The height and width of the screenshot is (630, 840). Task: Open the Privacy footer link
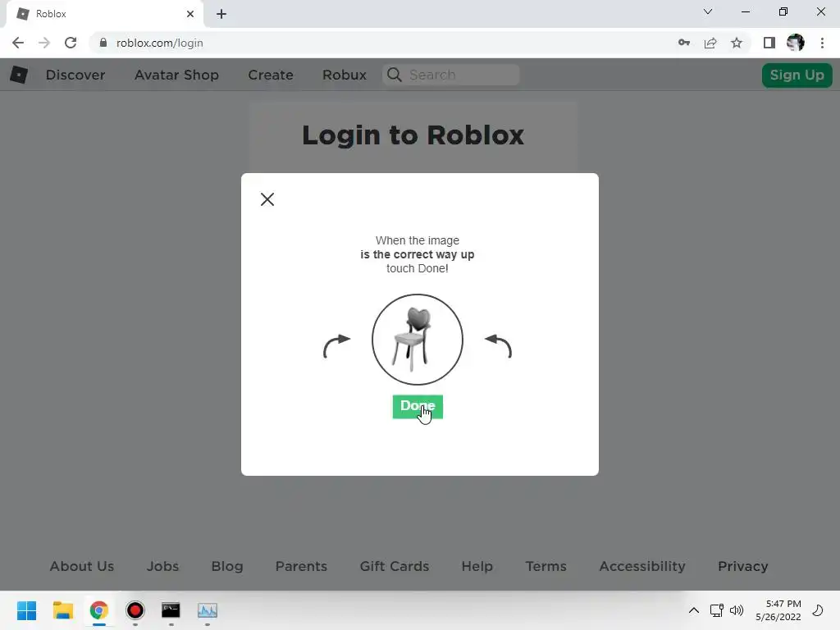(x=743, y=566)
